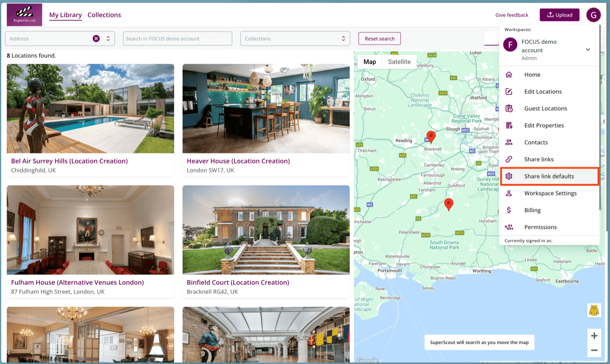Switch to the Collections tab
This screenshot has width=610, height=364.
pos(104,15)
